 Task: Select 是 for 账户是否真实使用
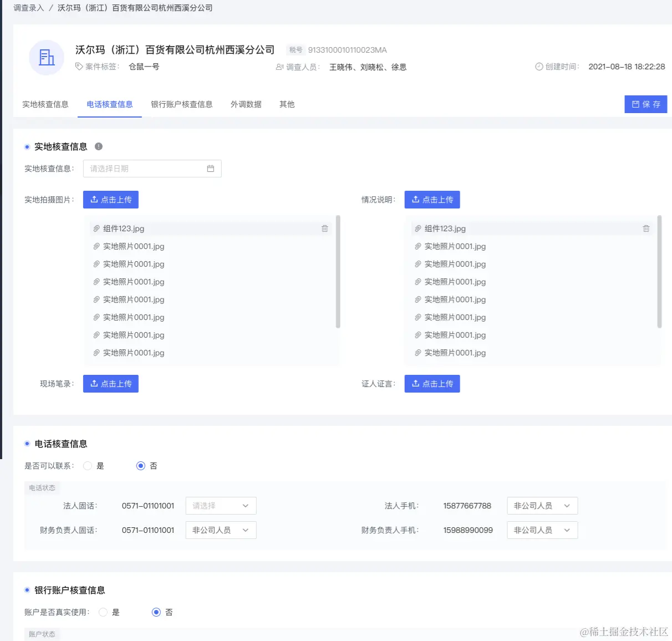click(103, 612)
